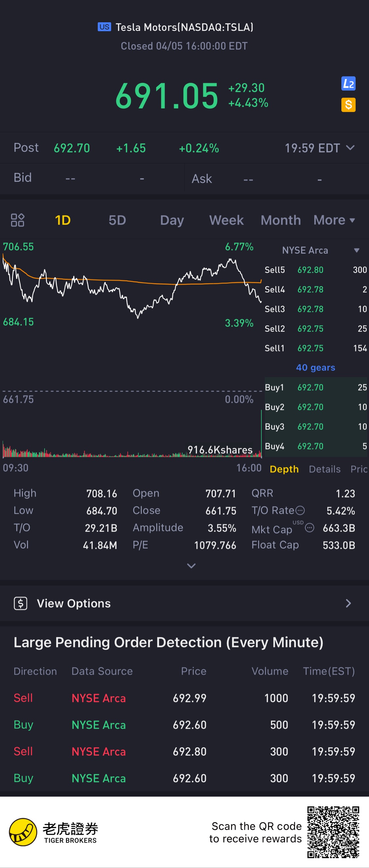Switch to the Details tab

[x=324, y=469]
